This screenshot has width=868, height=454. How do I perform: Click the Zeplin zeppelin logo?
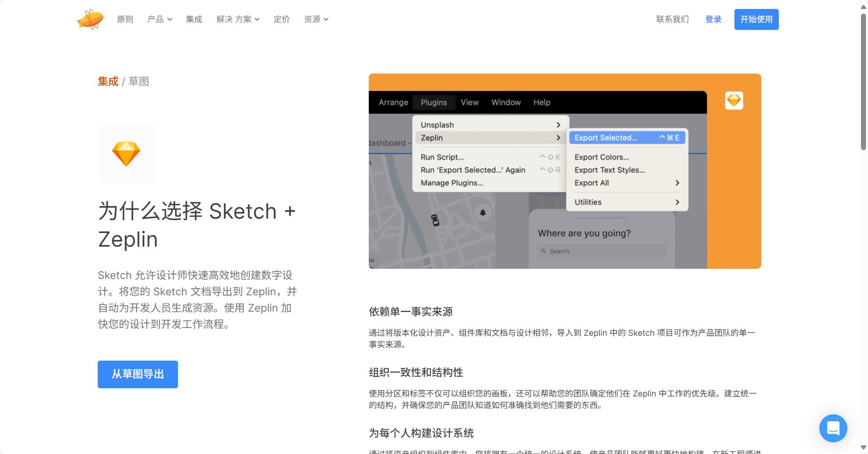pyautogui.click(x=90, y=19)
